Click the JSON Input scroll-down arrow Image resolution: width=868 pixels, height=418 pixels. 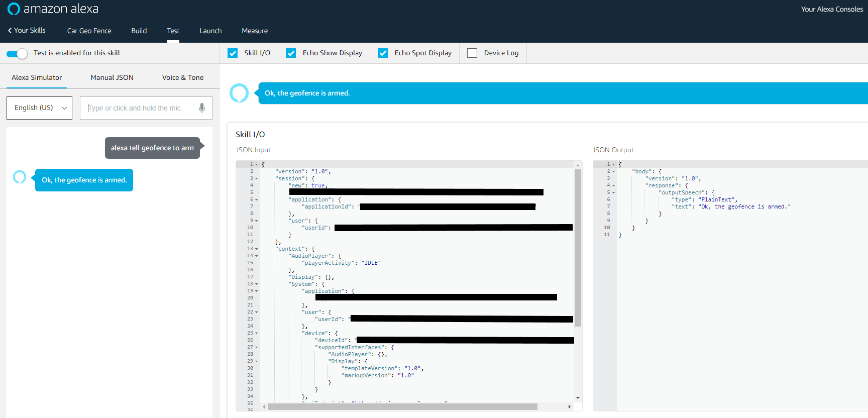pos(578,398)
